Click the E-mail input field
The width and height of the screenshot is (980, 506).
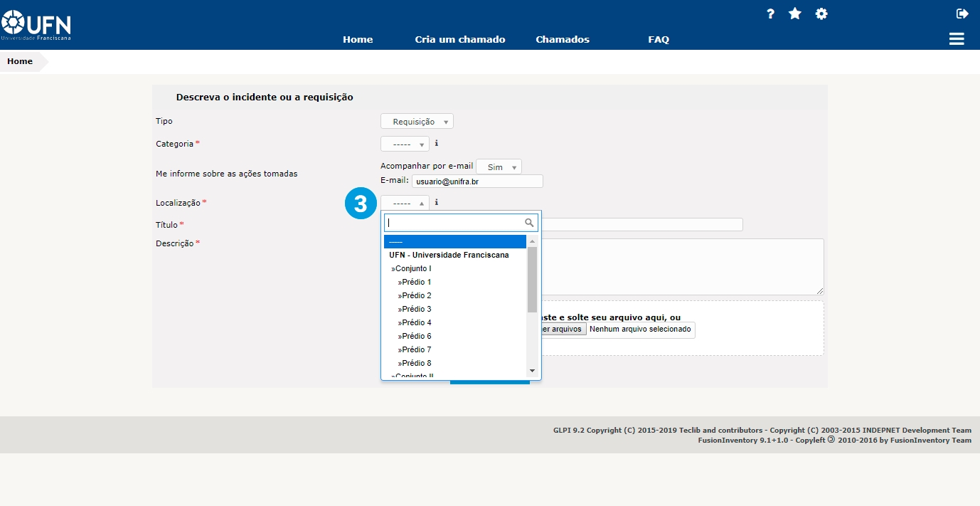pos(477,181)
